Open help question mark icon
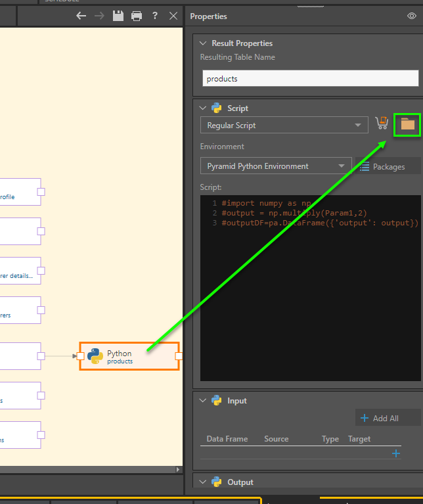 pyautogui.click(x=155, y=16)
